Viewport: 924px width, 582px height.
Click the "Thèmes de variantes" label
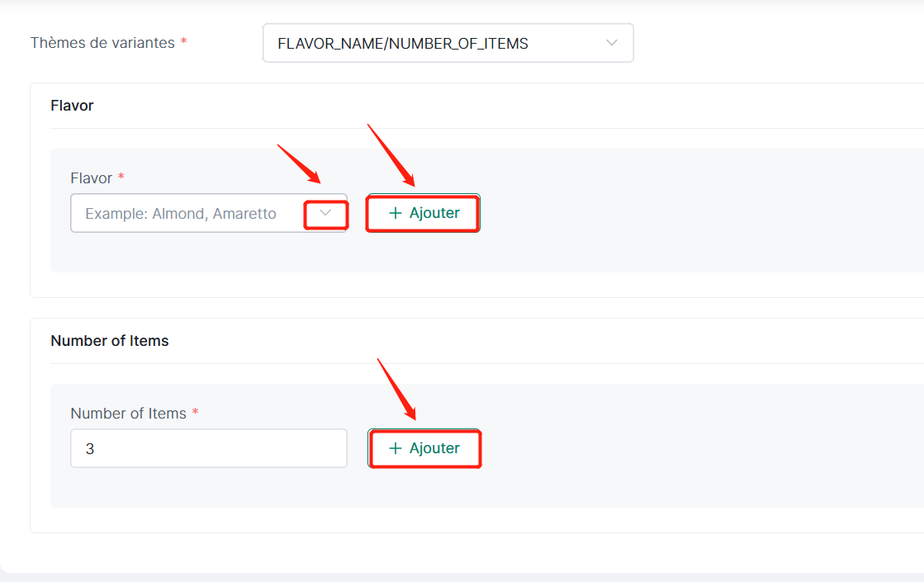[102, 43]
